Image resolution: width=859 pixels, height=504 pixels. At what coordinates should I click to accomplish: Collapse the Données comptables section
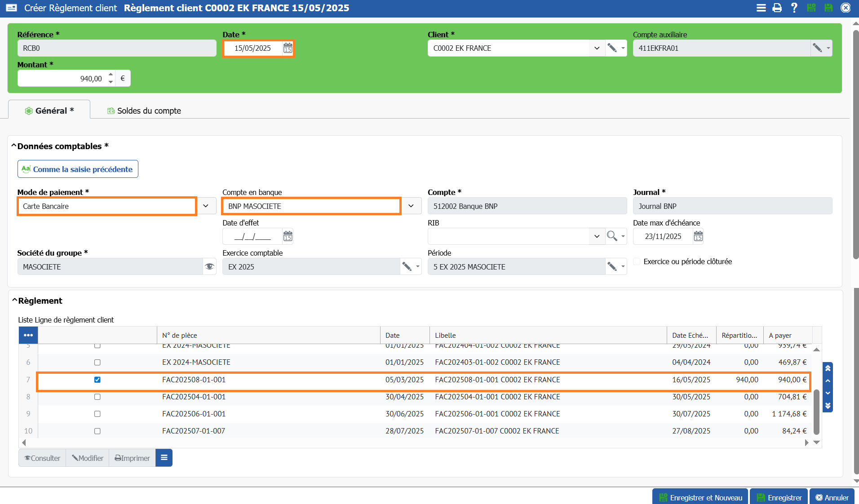14,146
